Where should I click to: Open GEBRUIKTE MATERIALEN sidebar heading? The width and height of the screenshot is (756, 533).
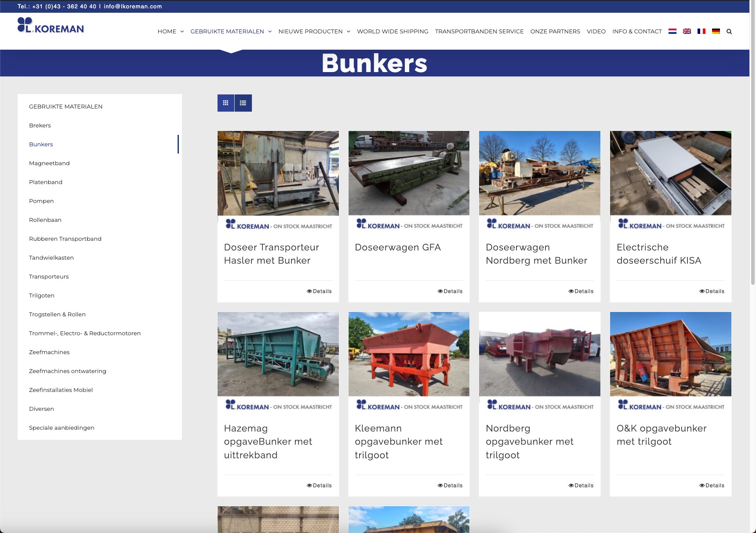tap(65, 106)
